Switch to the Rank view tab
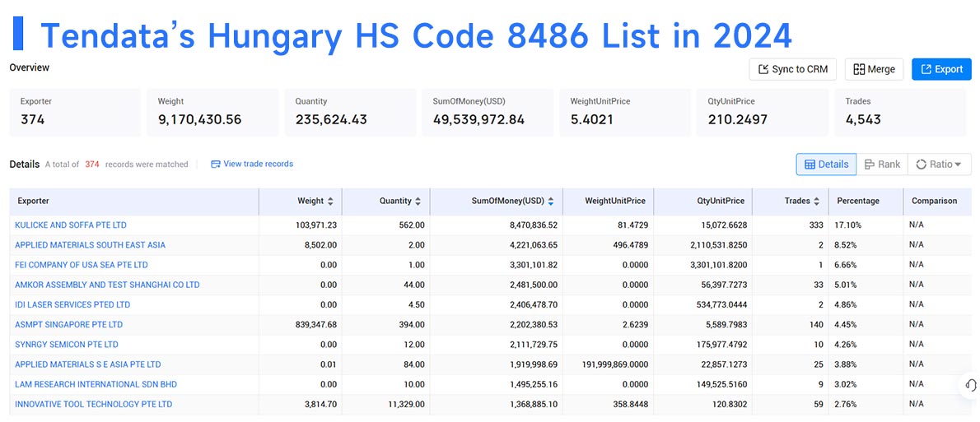980x422 pixels. click(882, 165)
